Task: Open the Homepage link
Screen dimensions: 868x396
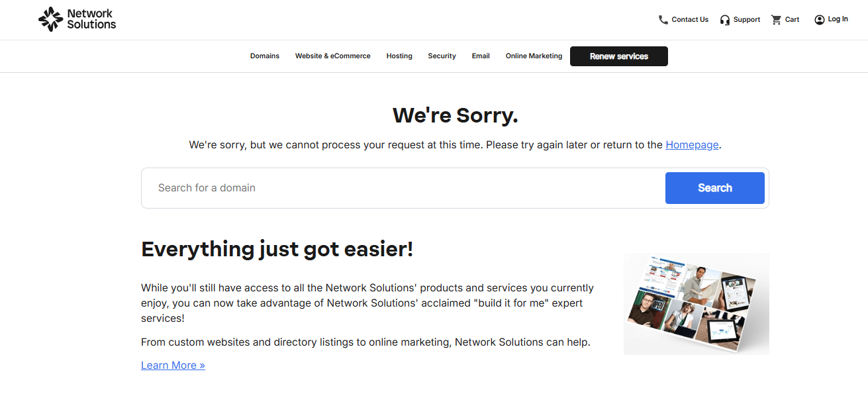Action: [x=691, y=144]
